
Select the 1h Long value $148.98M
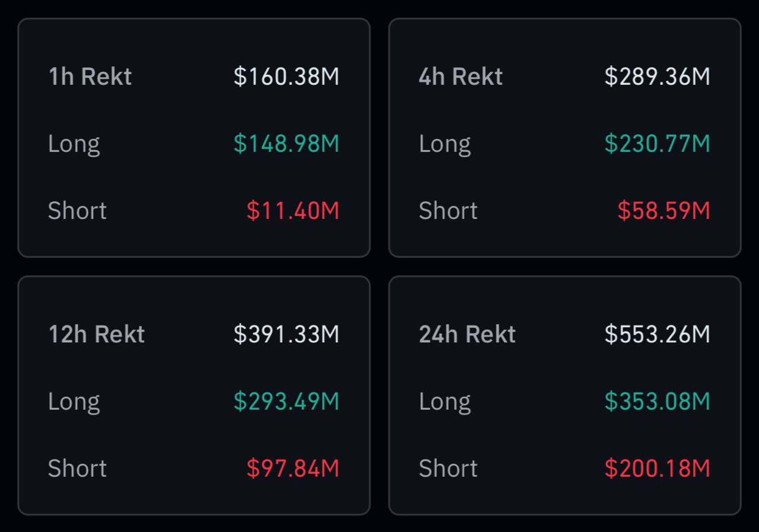[x=286, y=144]
